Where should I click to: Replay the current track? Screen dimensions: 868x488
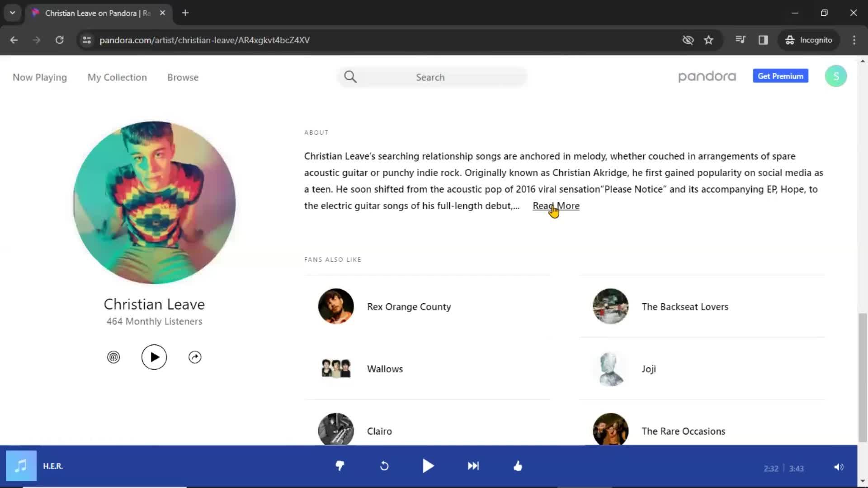[x=384, y=466]
